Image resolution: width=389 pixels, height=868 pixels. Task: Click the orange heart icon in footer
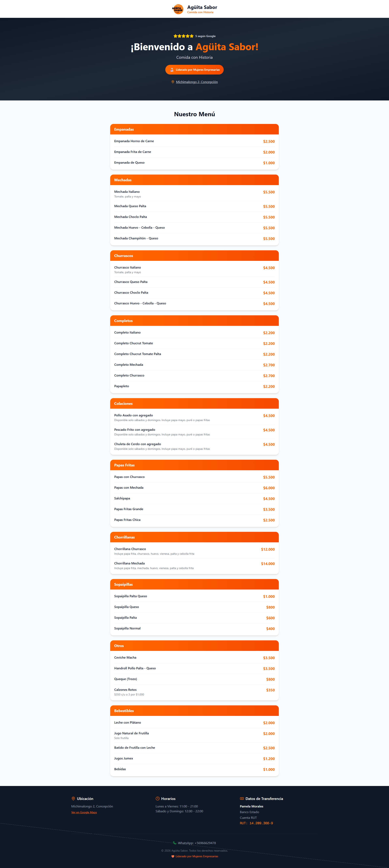click(x=173, y=856)
